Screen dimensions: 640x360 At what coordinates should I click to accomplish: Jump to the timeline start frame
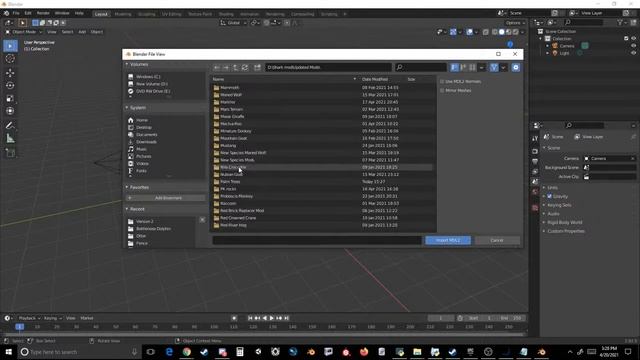[250, 318]
